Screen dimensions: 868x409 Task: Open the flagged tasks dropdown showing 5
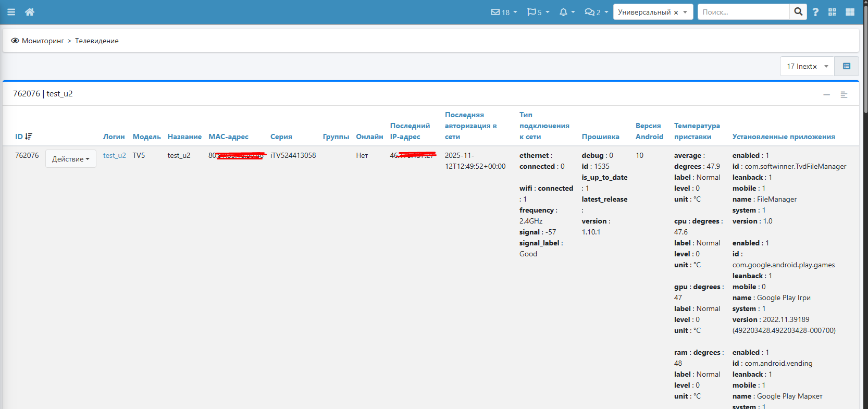(538, 12)
